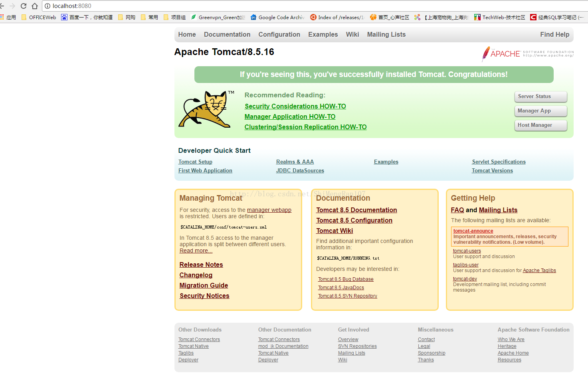Open the apps grid bookmark icon
The height and width of the screenshot is (379, 588).
[x=2, y=17]
